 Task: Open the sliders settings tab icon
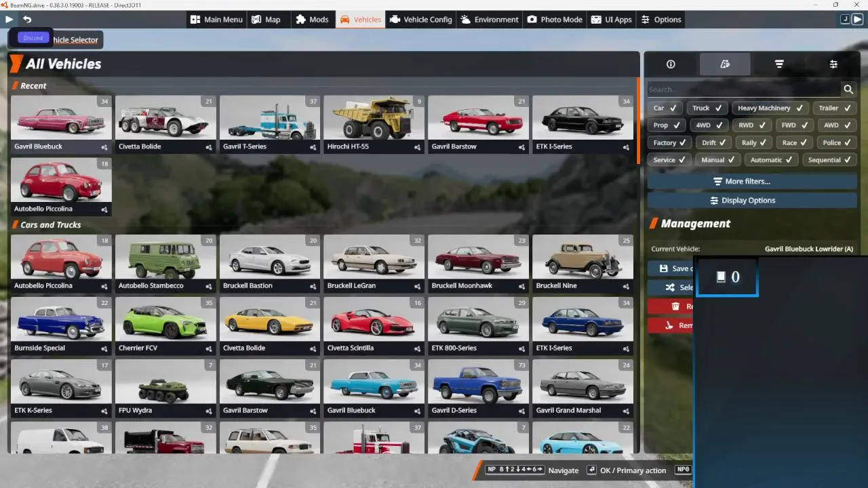coord(833,64)
